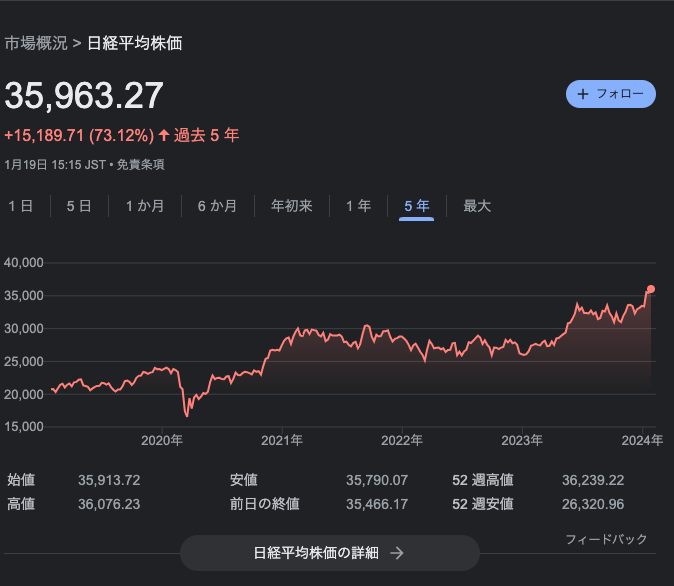Open the フィードバック link
This screenshot has height=586, width=674.
606,539
